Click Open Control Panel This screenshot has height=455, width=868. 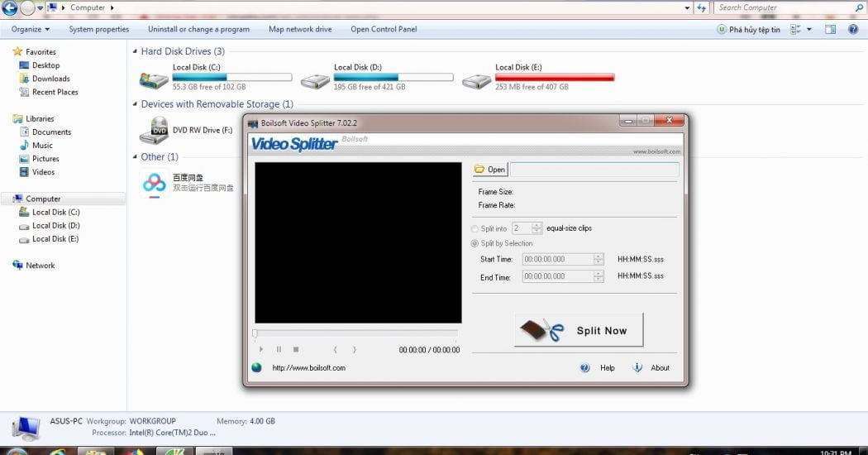pos(384,30)
